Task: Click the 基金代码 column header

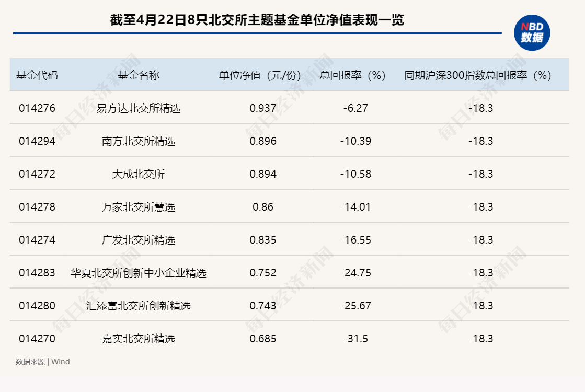Action: point(37,75)
